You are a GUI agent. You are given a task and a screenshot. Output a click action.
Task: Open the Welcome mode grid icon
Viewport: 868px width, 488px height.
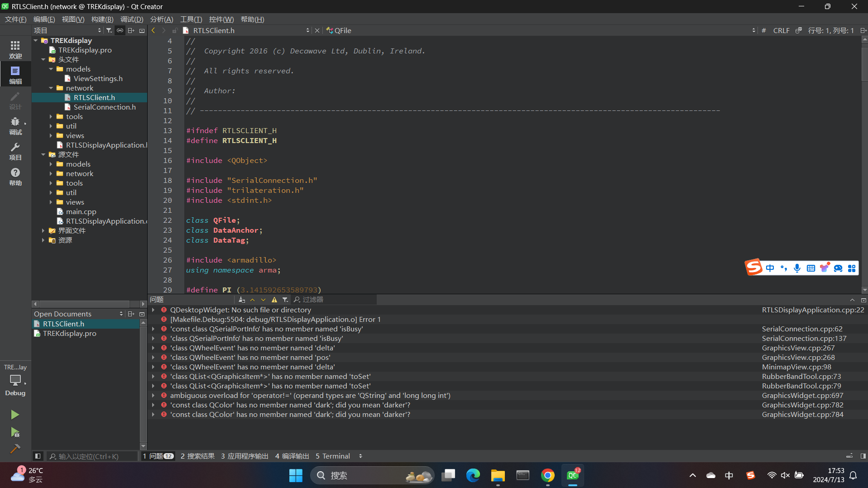[x=15, y=49]
